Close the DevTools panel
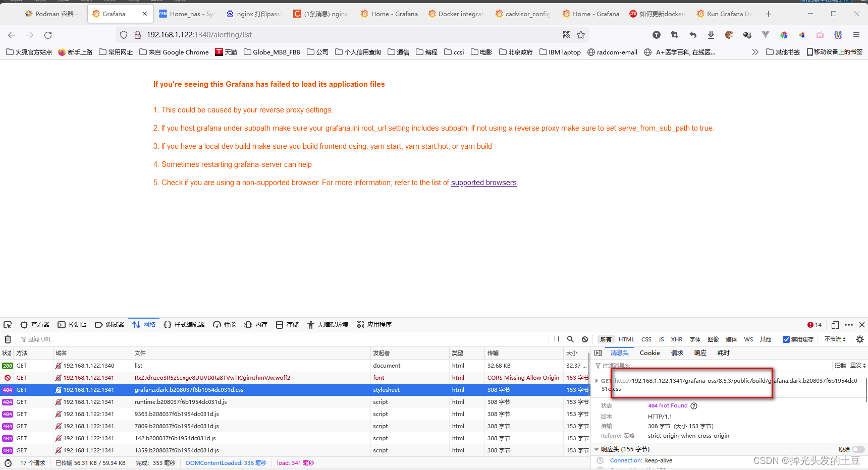 862,325
